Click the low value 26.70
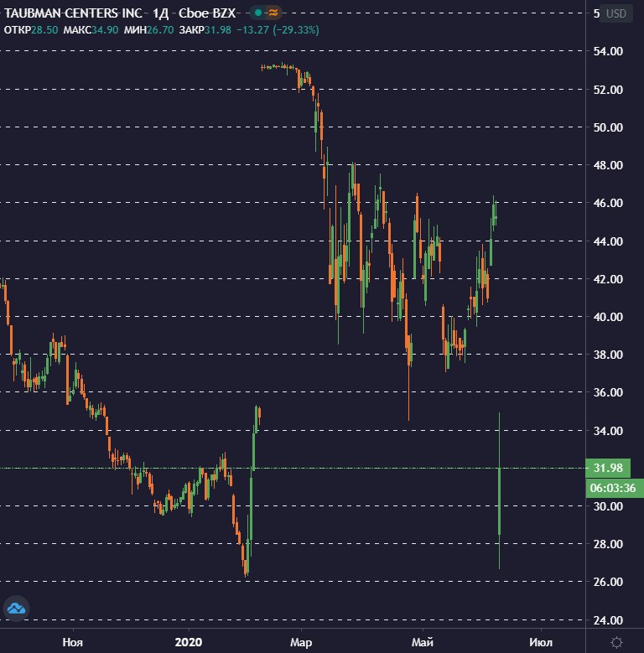The height and width of the screenshot is (653, 644). pos(160,30)
